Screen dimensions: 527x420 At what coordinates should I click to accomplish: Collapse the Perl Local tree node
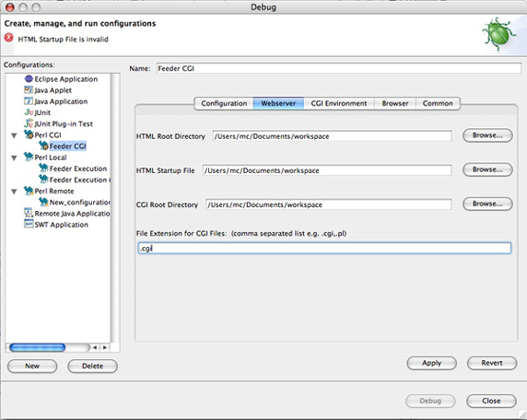pos(14,157)
